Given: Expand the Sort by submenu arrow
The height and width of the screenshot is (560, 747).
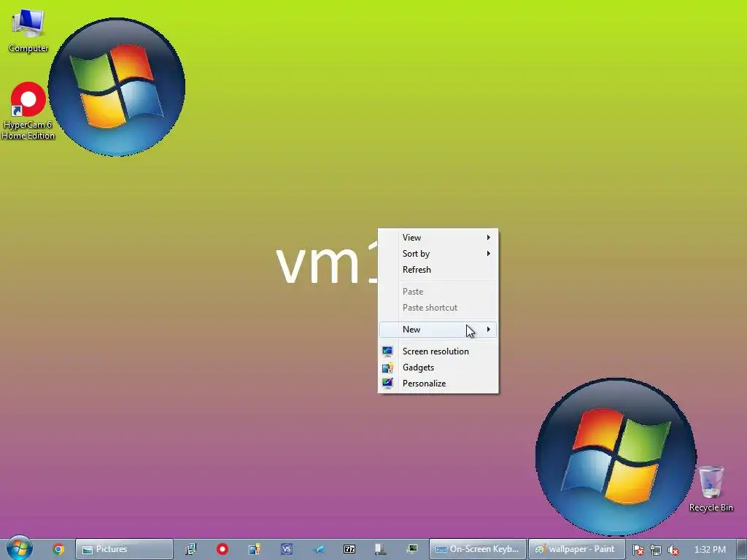Looking at the screenshot, I should point(488,253).
